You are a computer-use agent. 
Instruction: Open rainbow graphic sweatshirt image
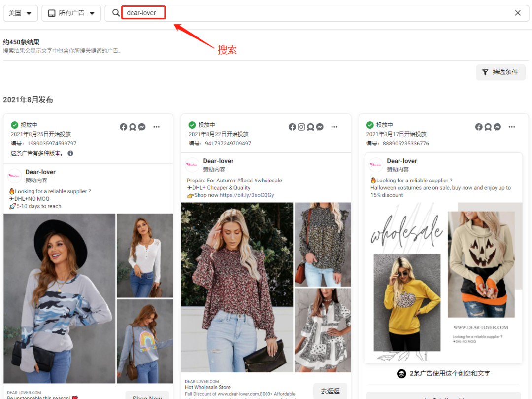pos(145,341)
